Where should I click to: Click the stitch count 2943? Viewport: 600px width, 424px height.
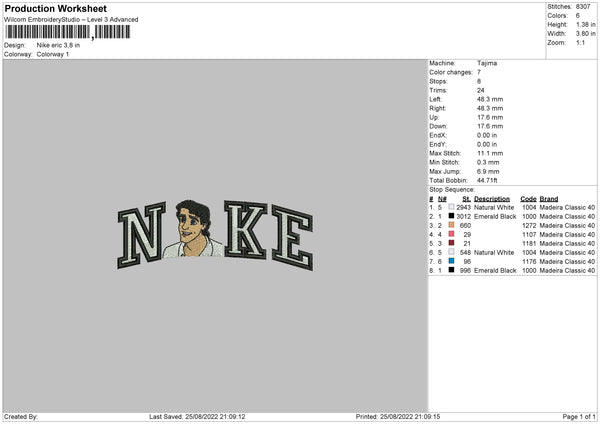[x=463, y=207]
